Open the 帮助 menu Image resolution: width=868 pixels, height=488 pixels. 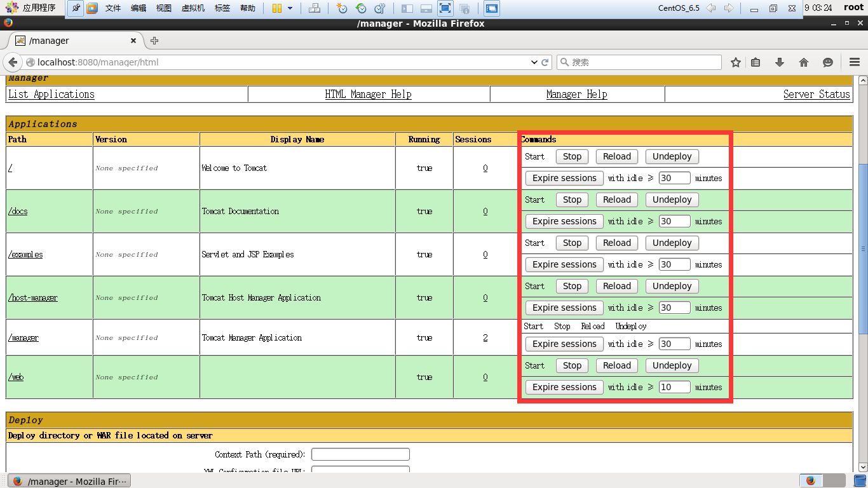(x=248, y=8)
